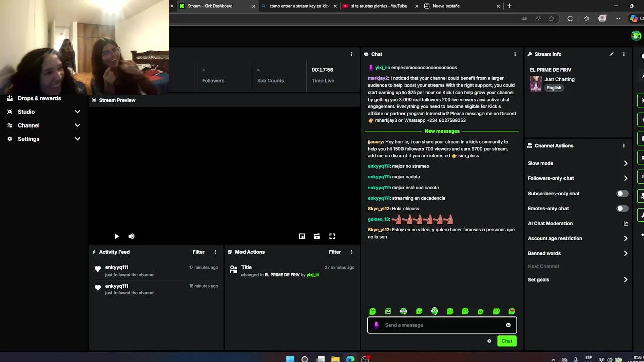
Task: Click in Send a message field
Action: tap(443, 325)
